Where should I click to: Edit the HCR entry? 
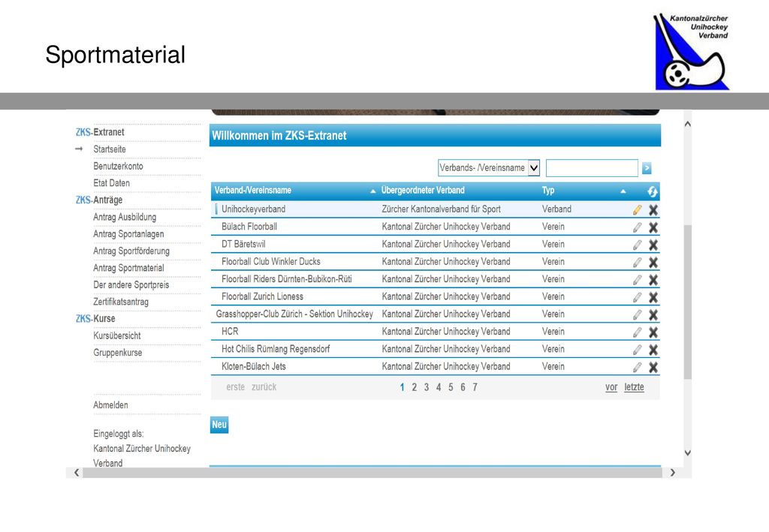click(637, 332)
